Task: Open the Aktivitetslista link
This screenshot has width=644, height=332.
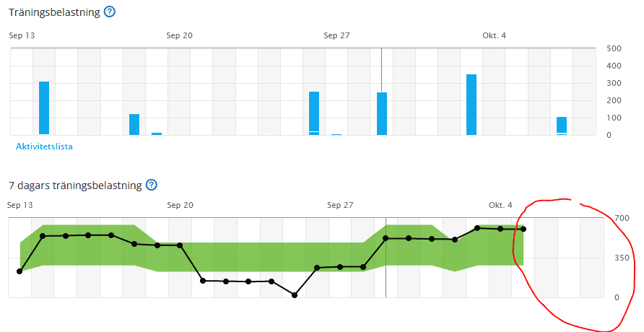Action: click(x=44, y=147)
